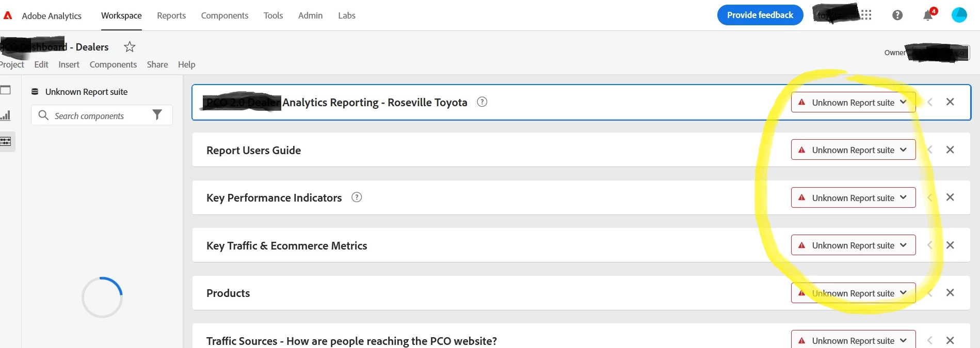Open the Tools tab

273,15
